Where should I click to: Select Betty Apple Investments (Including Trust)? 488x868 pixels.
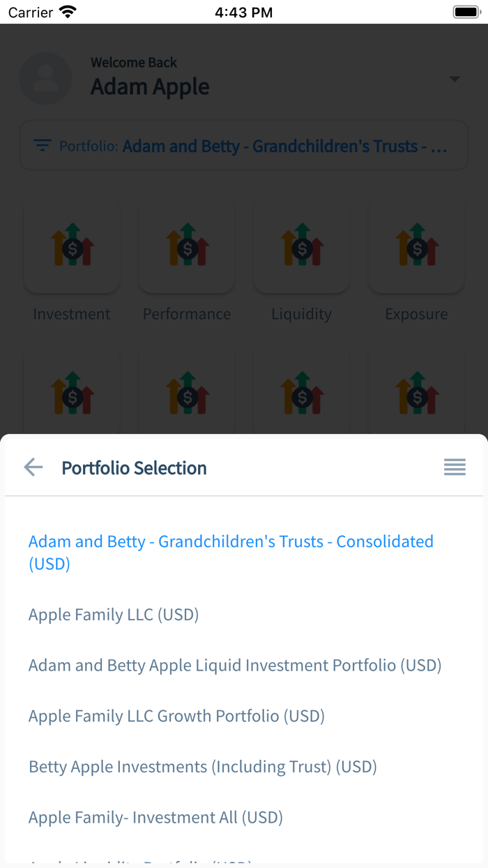(202, 767)
